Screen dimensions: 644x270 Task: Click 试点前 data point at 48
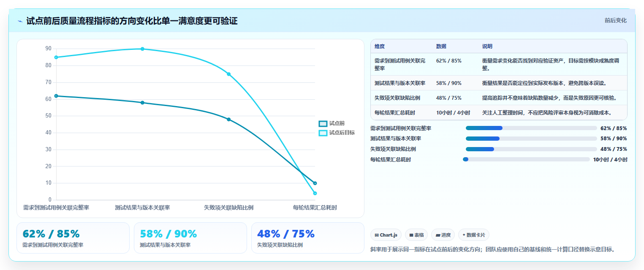[229, 120]
